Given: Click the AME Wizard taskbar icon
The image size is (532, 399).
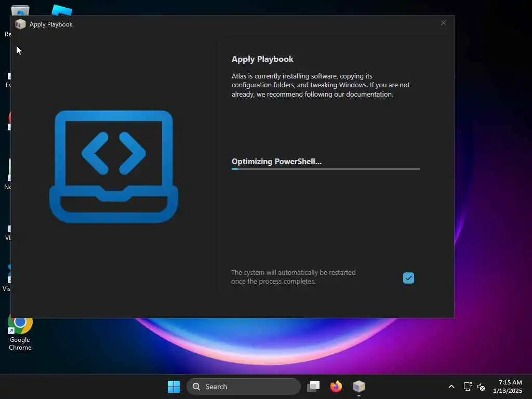Looking at the screenshot, I should (358, 387).
